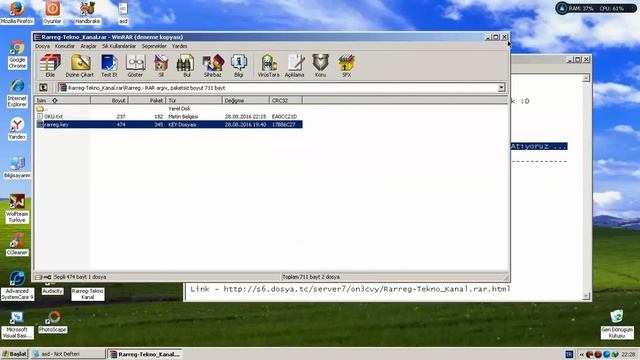640x360 pixels.
Task: Open the asd desktop file
Action: click(123, 13)
